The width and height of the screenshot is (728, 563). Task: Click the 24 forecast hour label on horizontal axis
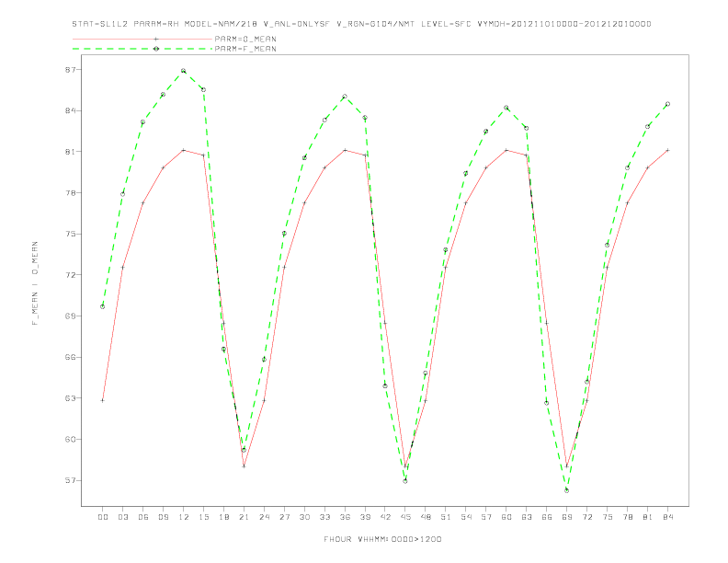[264, 517]
